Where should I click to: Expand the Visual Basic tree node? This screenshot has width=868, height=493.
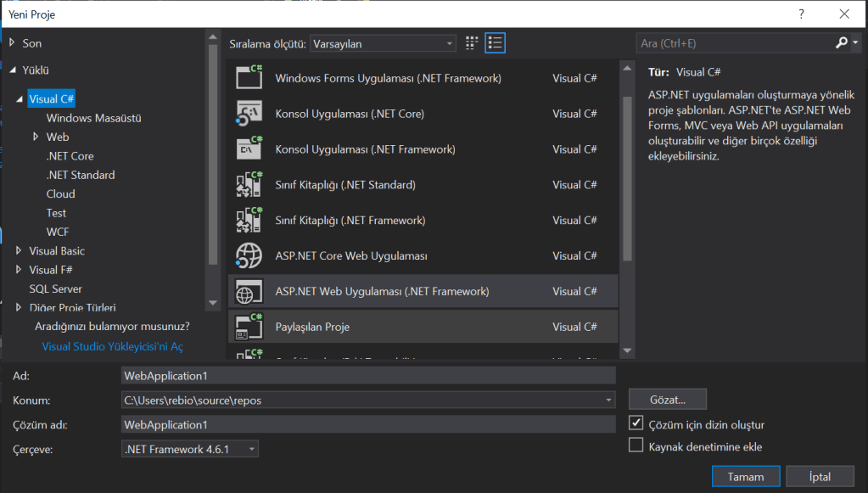click(x=20, y=251)
